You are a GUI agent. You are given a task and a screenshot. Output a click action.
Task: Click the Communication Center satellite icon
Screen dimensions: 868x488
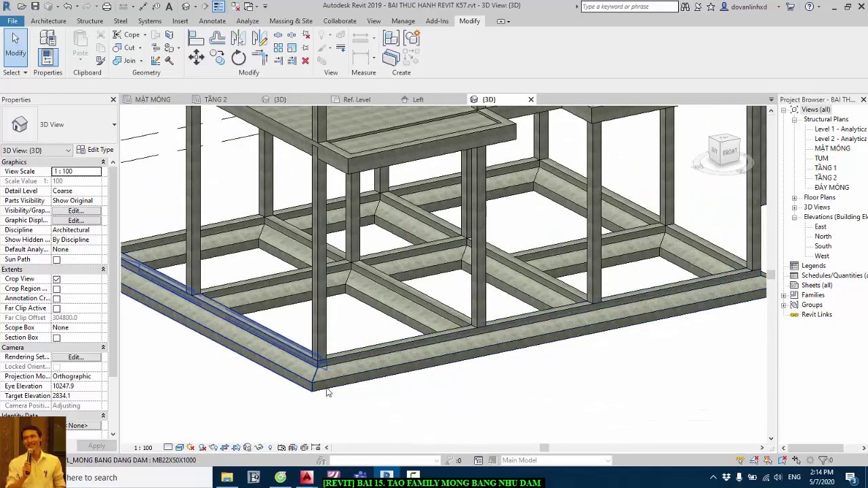coord(698,6)
